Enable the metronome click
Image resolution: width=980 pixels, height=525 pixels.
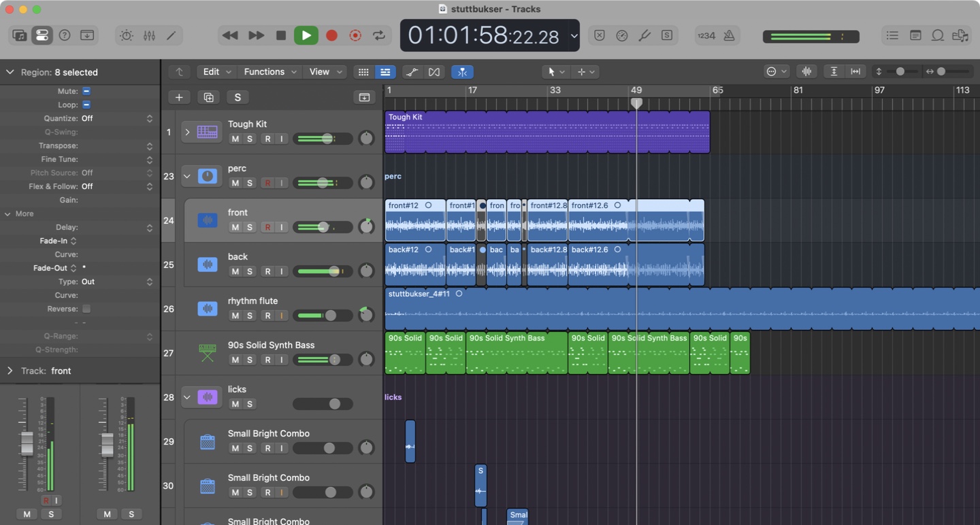coord(729,35)
